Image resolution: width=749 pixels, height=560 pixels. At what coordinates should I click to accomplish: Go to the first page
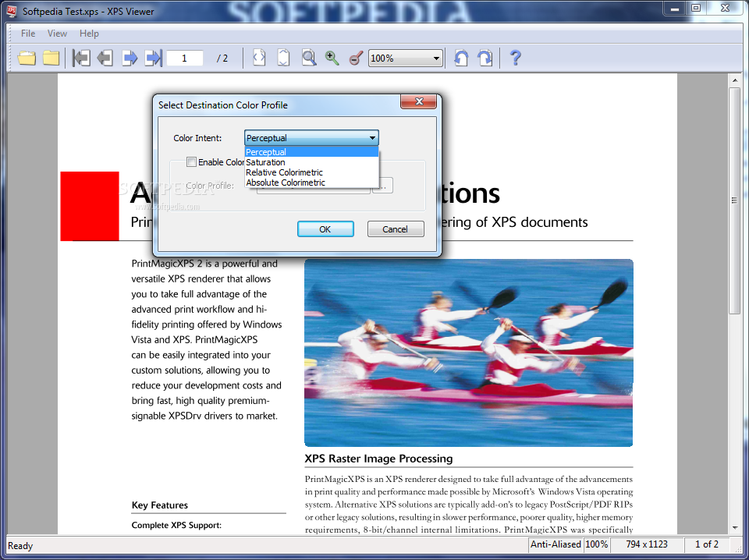(81, 58)
